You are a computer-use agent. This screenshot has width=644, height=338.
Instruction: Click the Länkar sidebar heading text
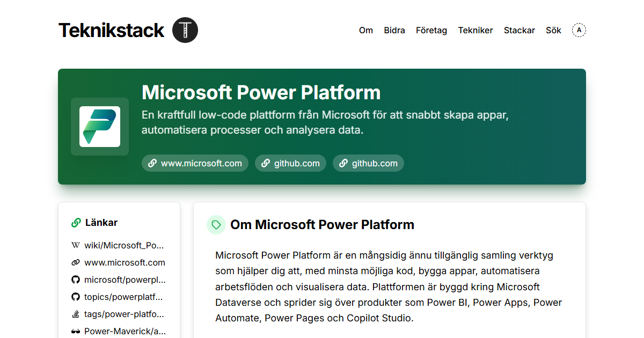(101, 223)
